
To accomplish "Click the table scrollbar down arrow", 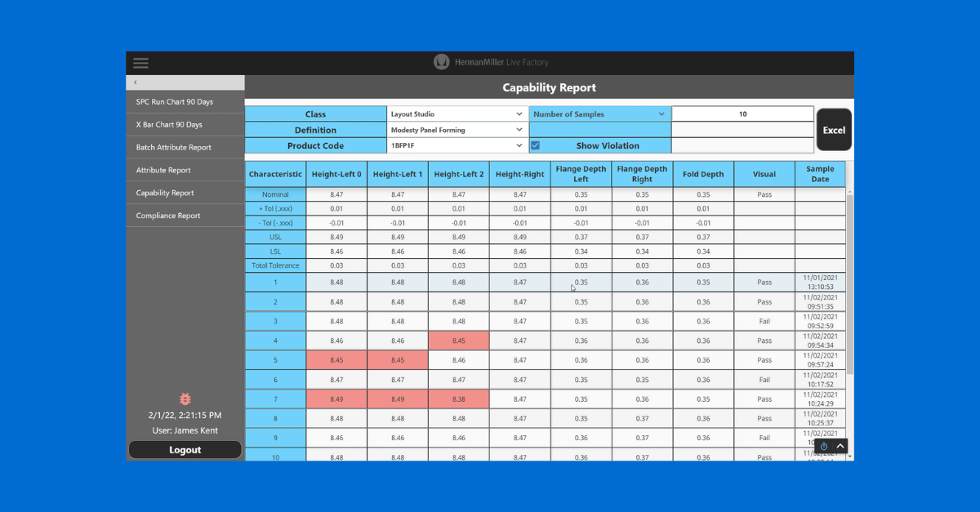I will point(849,457).
